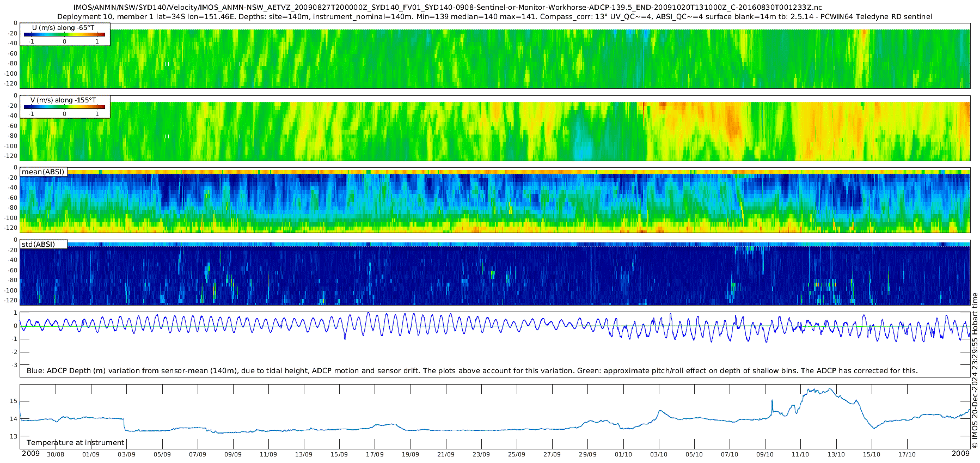Click the 25/09 date tick label
Image resolution: width=980 pixels, height=463 pixels.
517,454
